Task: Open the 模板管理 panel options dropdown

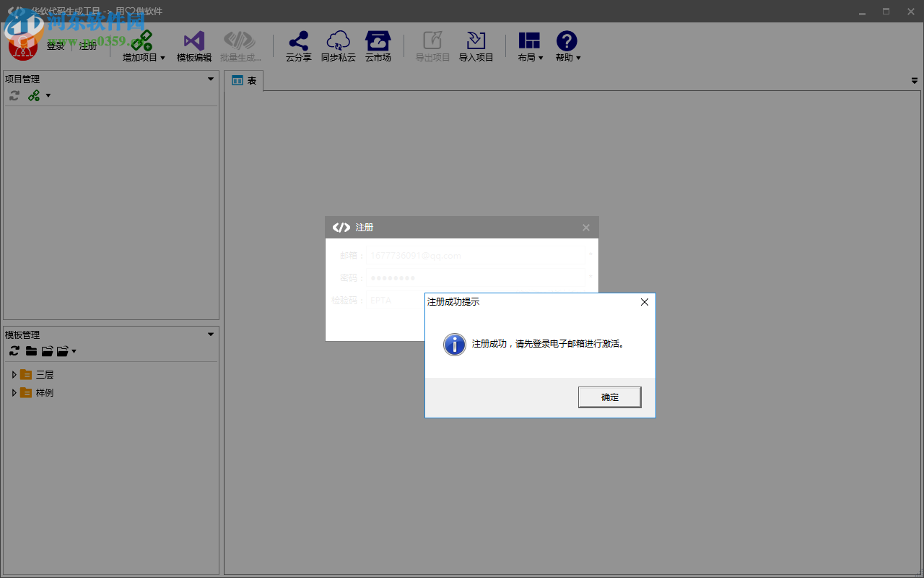Action: click(x=211, y=335)
